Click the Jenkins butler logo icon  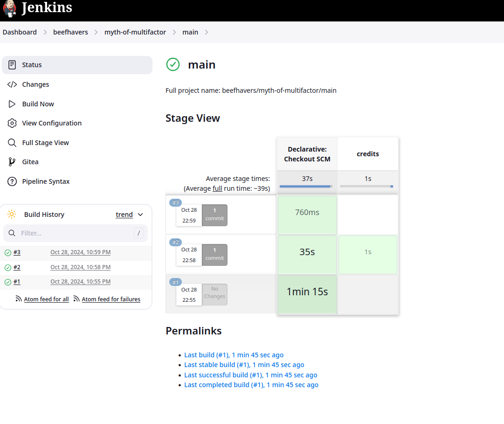9,8
